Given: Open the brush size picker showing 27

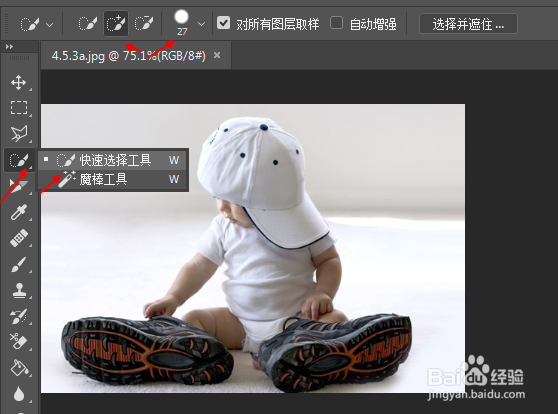Looking at the screenshot, I should tap(201, 24).
